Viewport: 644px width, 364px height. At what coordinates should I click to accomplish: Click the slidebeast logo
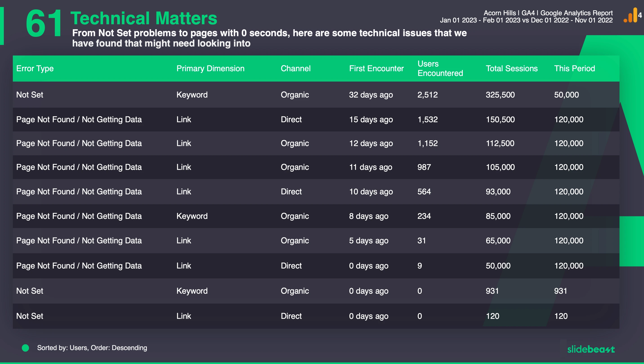[x=591, y=349]
